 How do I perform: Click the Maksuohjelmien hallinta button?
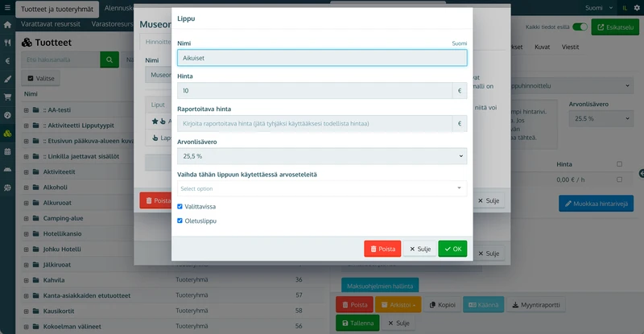(x=380, y=287)
